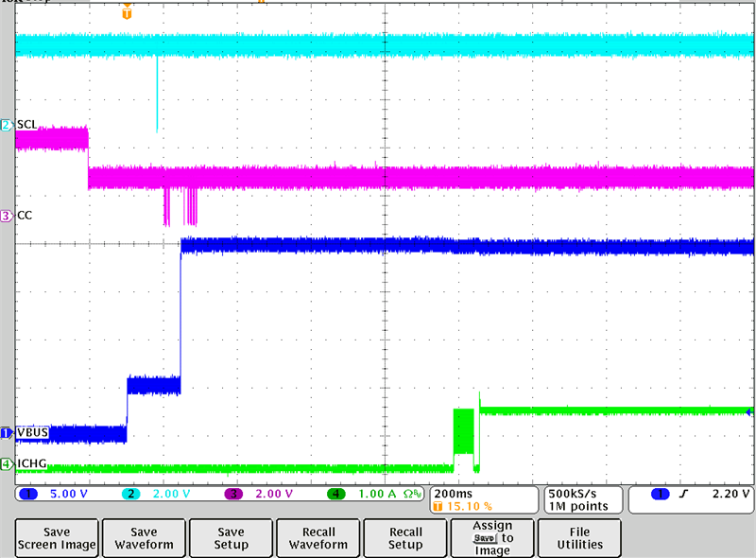The image size is (756, 558).
Task: Click the trigger readout showing 2.20 V
Action: (x=701, y=494)
